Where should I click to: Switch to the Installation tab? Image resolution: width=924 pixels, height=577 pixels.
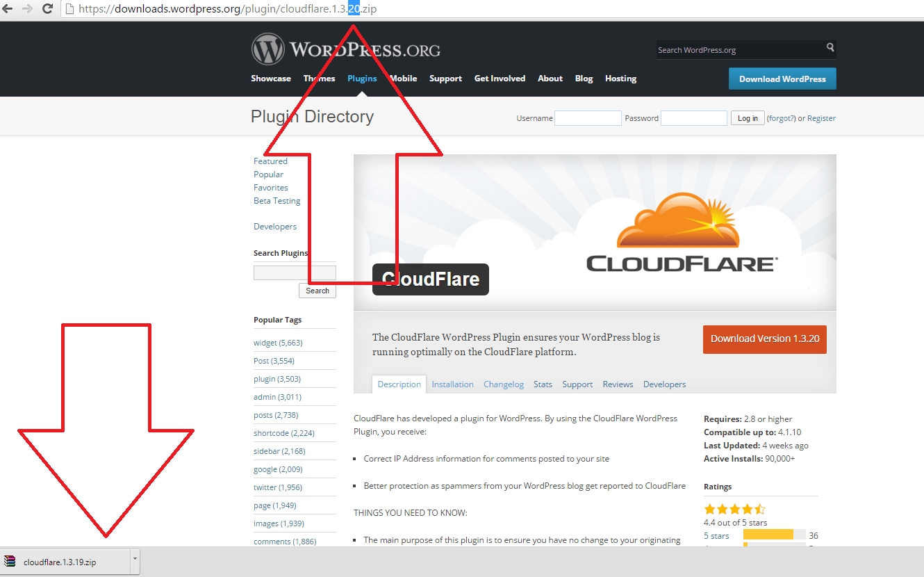pyautogui.click(x=452, y=384)
